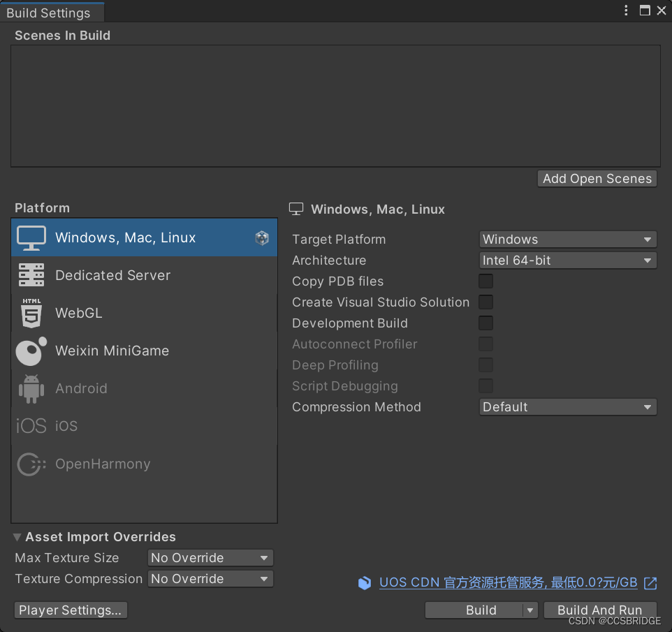
Task: Click the Architecture label
Action: (329, 260)
